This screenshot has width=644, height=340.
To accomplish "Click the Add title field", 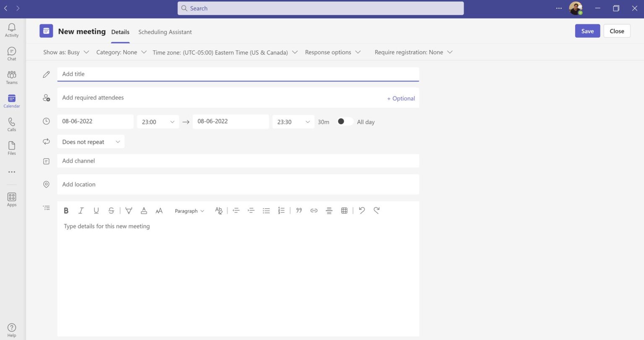I will (238, 74).
